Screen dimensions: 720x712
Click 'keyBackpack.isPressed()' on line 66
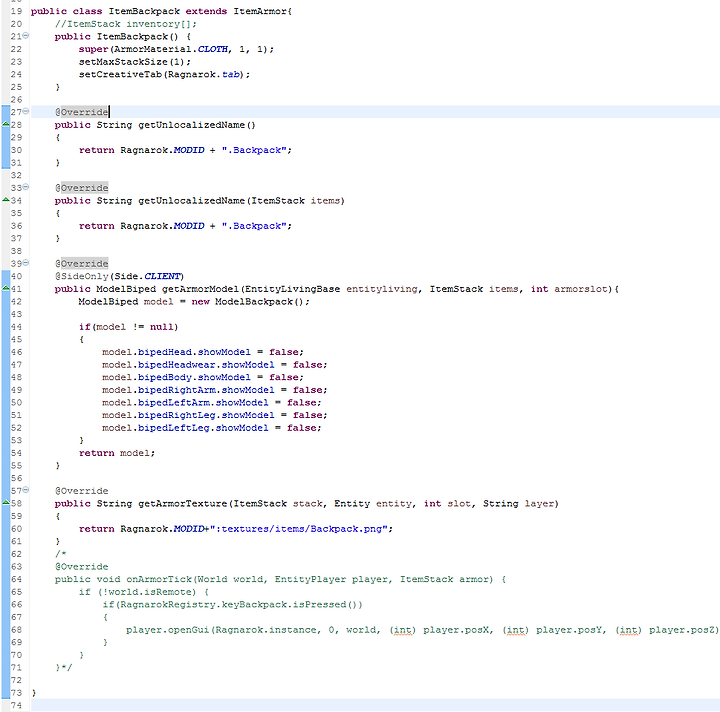pyautogui.click(x=290, y=605)
